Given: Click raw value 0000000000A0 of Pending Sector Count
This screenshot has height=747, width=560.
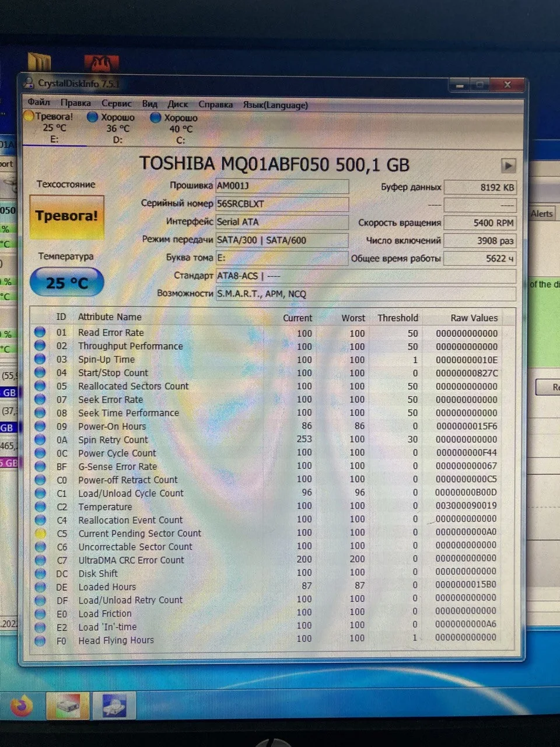Looking at the screenshot, I should point(467,532).
